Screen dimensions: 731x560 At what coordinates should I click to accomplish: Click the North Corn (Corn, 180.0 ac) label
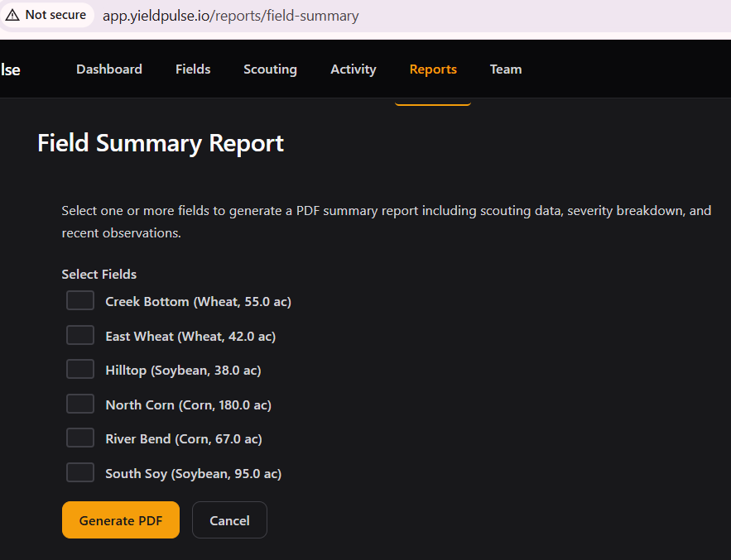[x=188, y=404]
